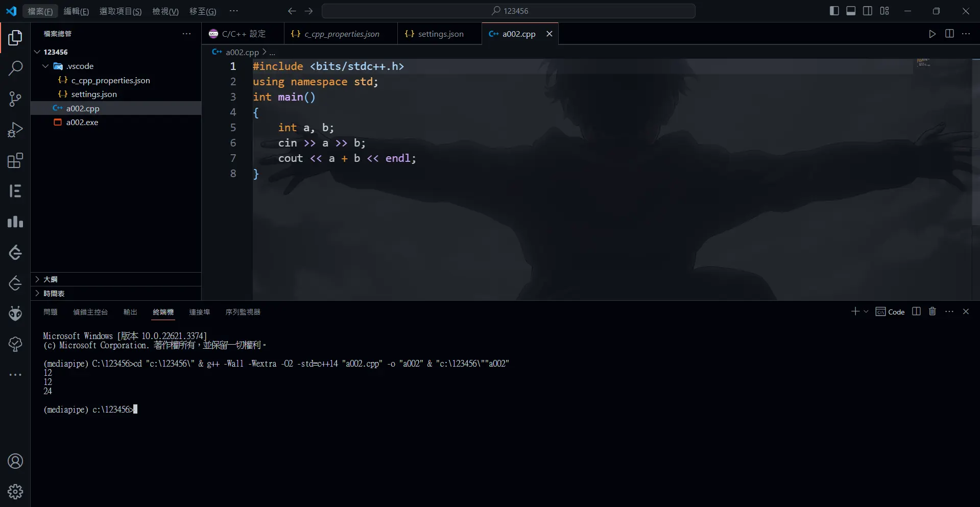Open the 檔案(F) menu
This screenshot has width=980, height=507.
(40, 11)
